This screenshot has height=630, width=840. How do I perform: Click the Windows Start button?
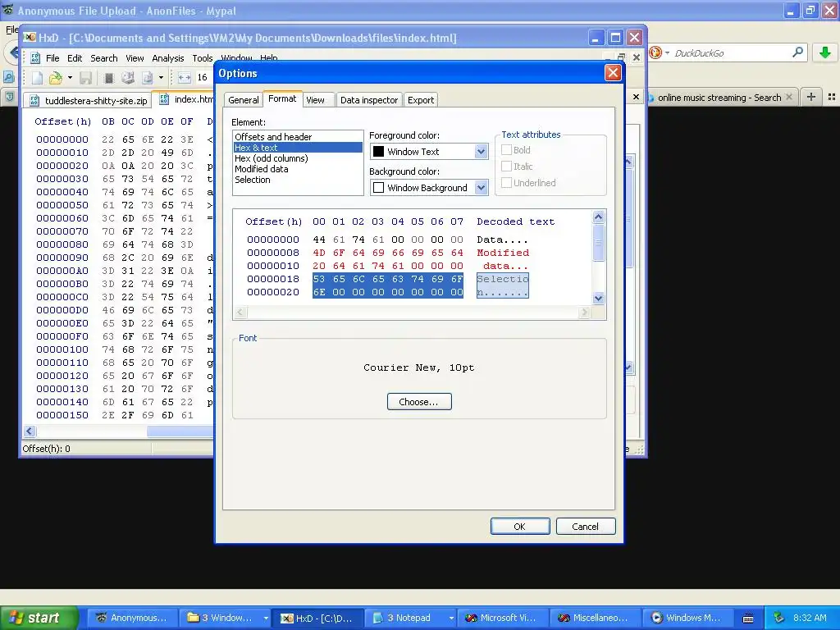pyautogui.click(x=39, y=618)
